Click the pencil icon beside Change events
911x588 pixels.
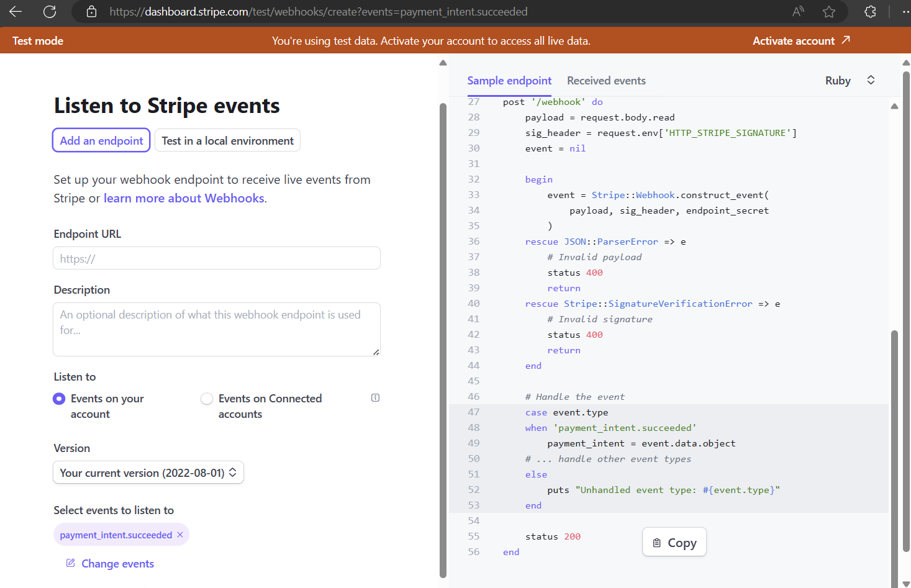coord(70,563)
